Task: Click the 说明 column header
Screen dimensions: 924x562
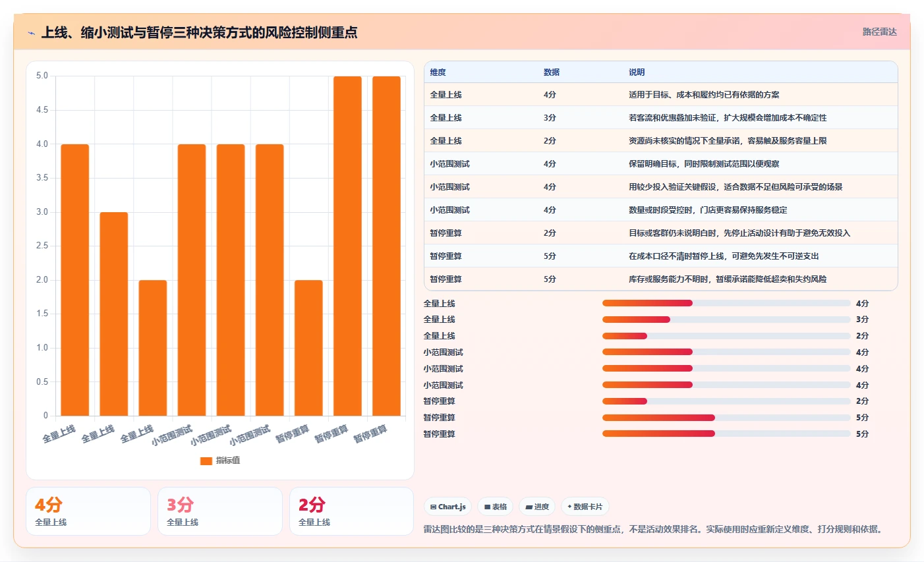Action: (637, 72)
